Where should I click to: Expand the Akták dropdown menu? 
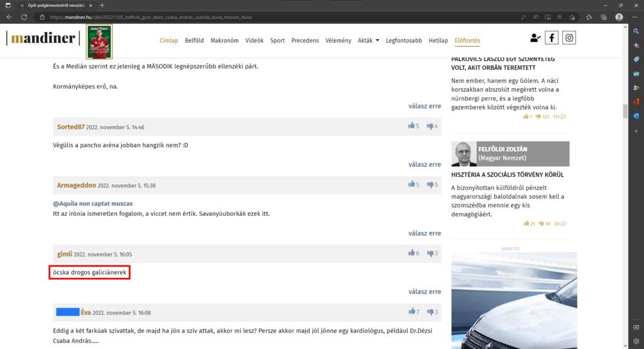click(368, 40)
